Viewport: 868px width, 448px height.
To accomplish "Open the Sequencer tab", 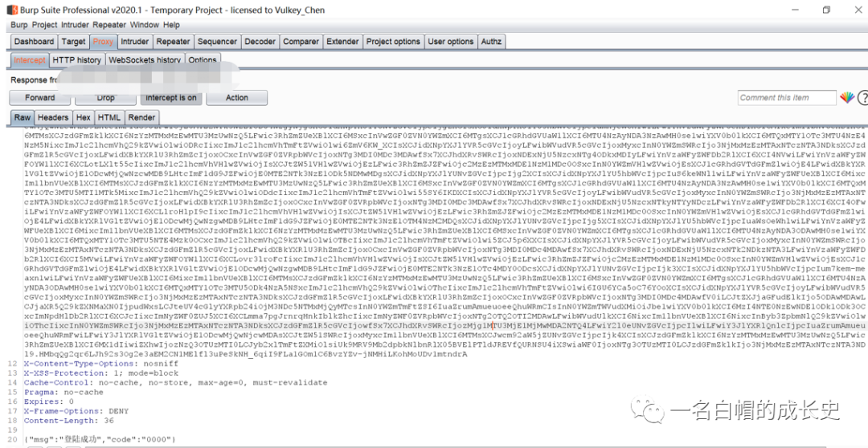I will coord(217,42).
